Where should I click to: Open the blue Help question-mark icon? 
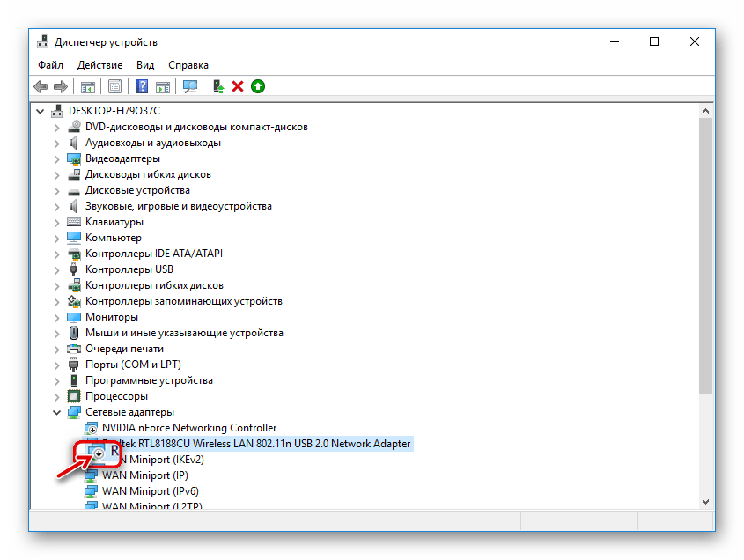click(142, 87)
